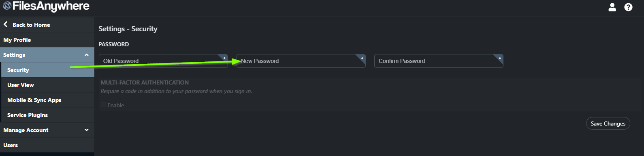This screenshot has height=156, width=644.
Task: Click the Confirm Password required asterisk corner
Action: [499, 58]
